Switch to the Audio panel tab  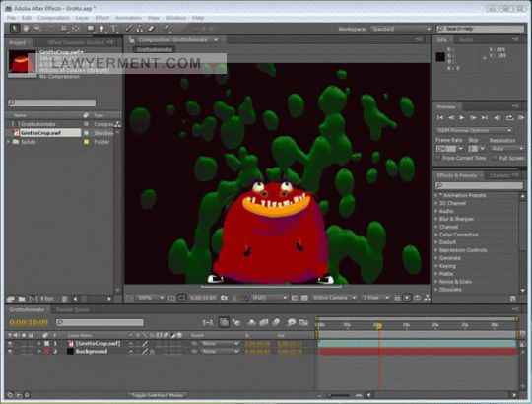click(x=466, y=40)
